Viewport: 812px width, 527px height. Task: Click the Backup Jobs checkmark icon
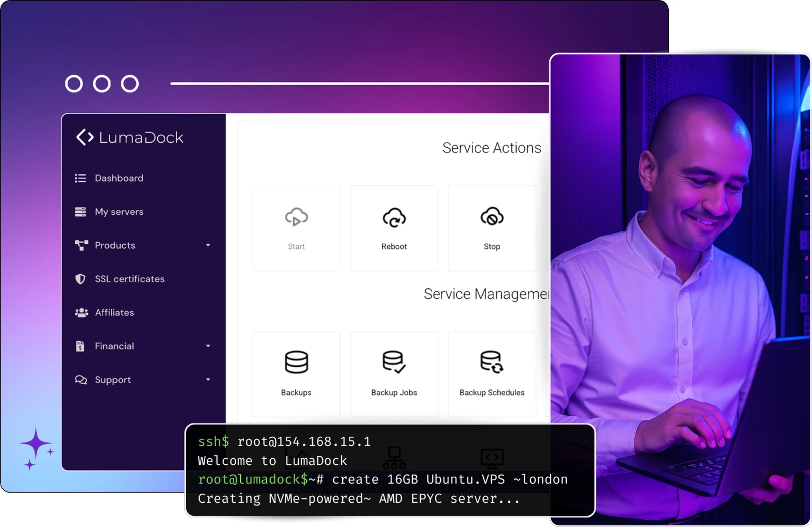(394, 362)
